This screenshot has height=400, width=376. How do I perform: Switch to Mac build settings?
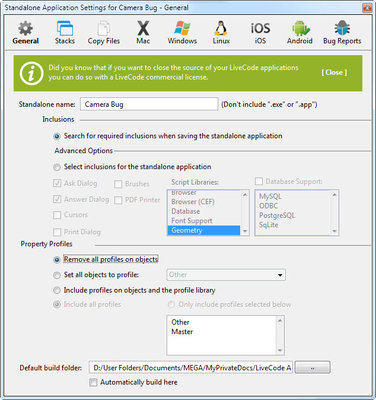point(143,33)
